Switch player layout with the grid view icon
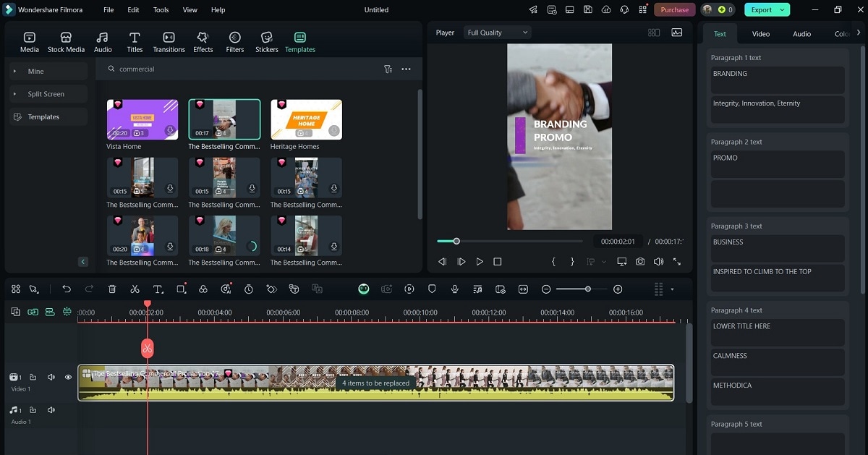Screen dimensions: 868x455 pyautogui.click(x=654, y=33)
